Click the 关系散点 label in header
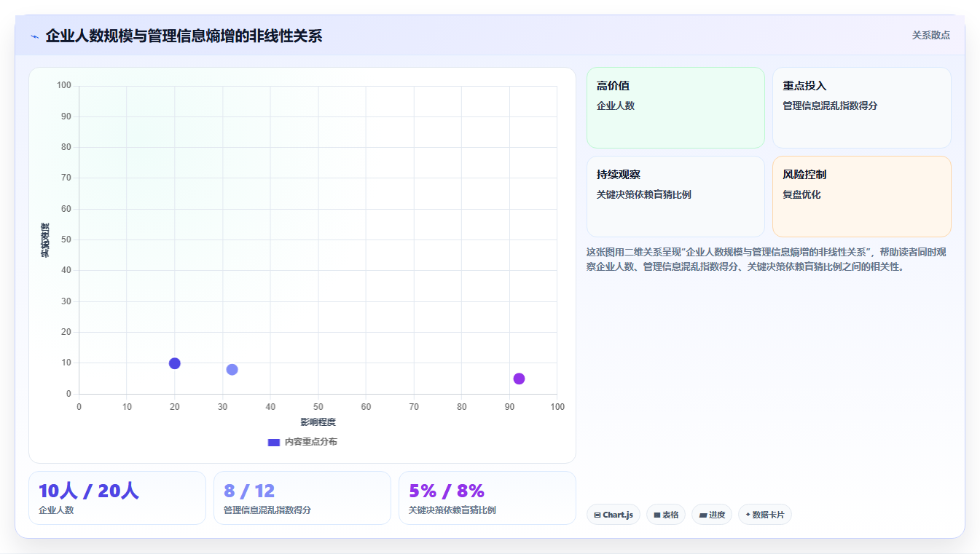This screenshot has height=554, width=980. (931, 35)
